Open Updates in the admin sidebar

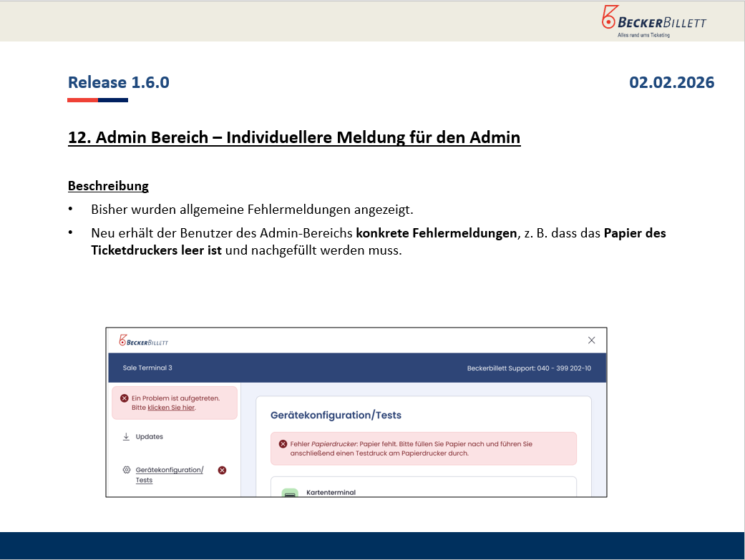tap(149, 436)
